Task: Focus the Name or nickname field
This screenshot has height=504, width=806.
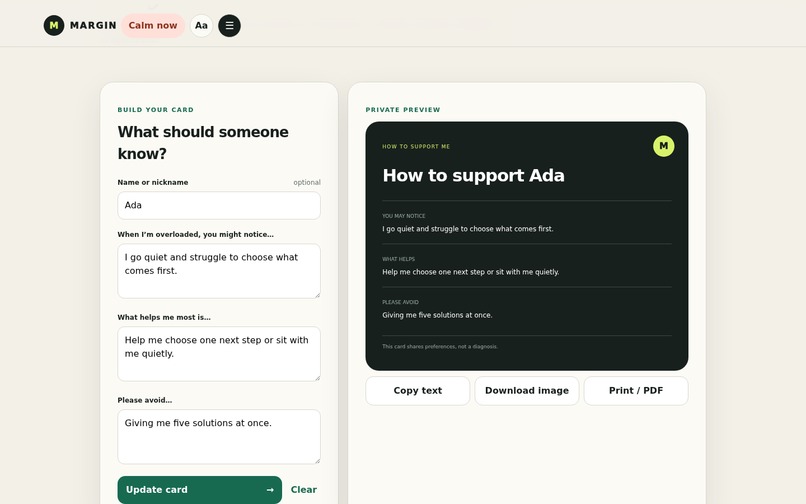Action: pos(219,205)
